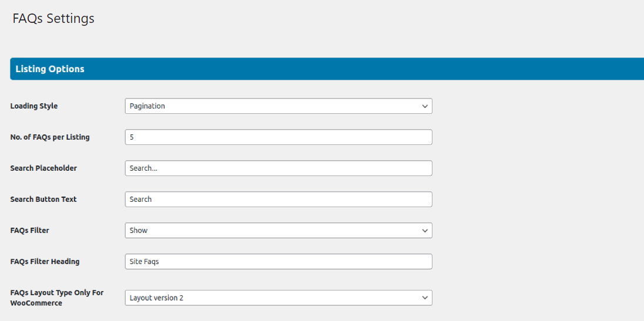Click the 'FAQs Settings' page title
Viewport: 644px width, 321px height.
[53, 19]
